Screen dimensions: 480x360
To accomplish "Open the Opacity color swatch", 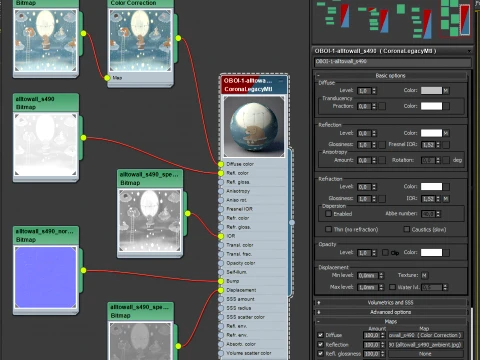I will pyautogui.click(x=431, y=252).
